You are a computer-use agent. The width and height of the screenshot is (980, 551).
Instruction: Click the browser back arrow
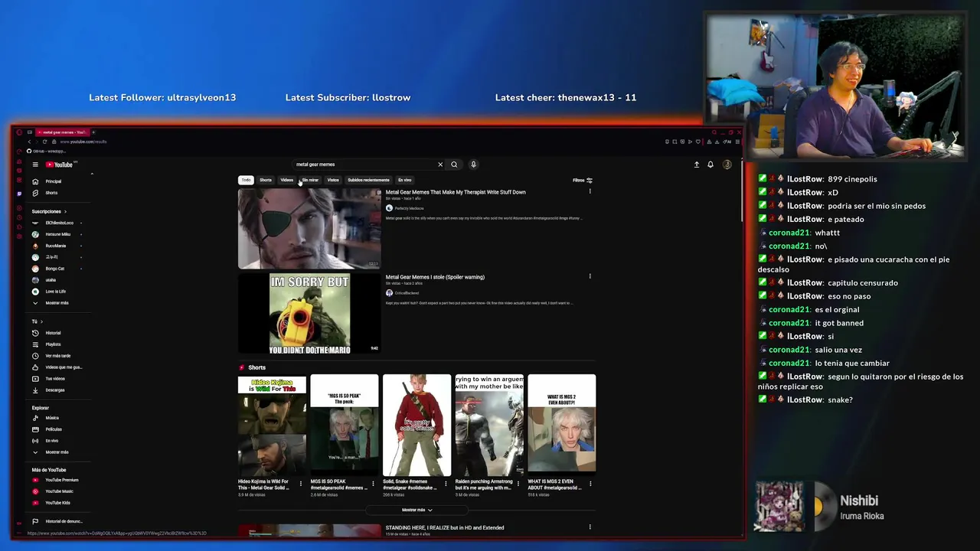29,142
